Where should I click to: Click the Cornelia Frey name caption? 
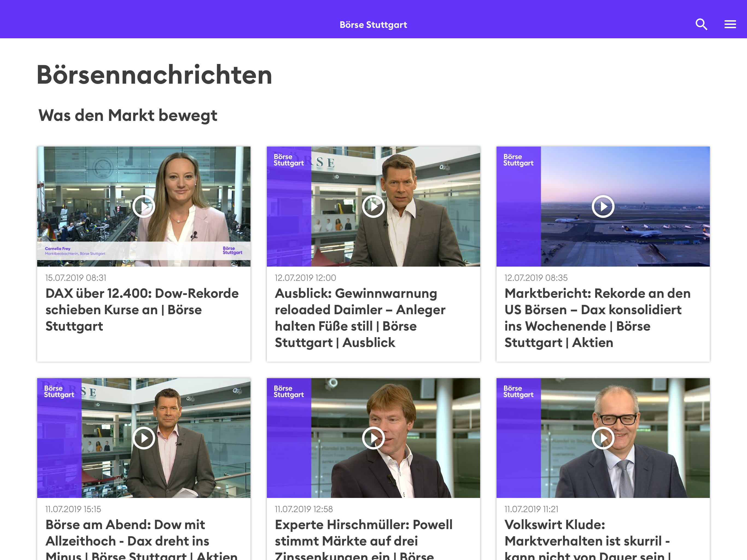tap(58, 249)
